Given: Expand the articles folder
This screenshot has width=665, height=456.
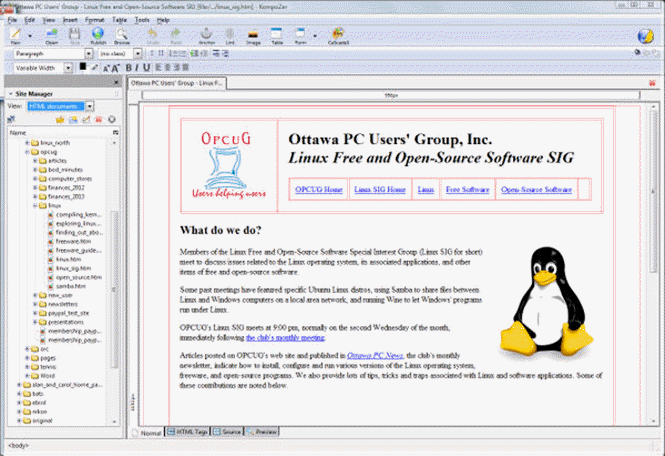Looking at the screenshot, I should [35, 161].
